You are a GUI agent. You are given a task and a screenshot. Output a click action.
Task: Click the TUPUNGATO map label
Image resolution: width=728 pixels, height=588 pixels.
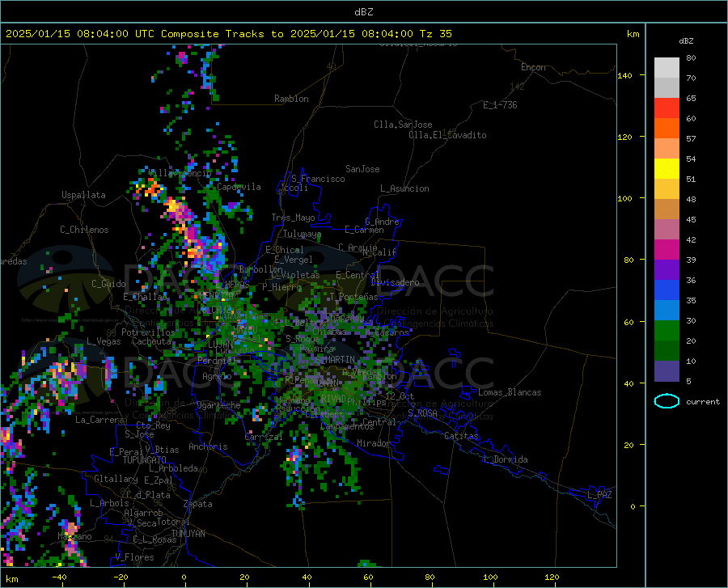145,460
